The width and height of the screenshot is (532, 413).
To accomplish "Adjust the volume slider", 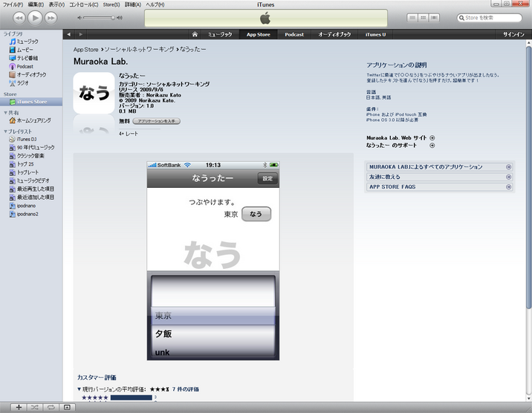I will (99, 18).
